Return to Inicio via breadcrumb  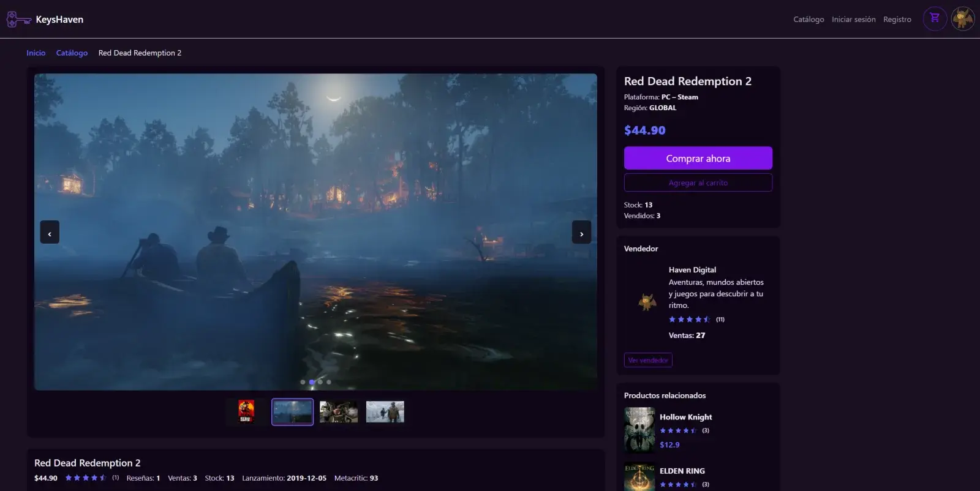pos(36,53)
